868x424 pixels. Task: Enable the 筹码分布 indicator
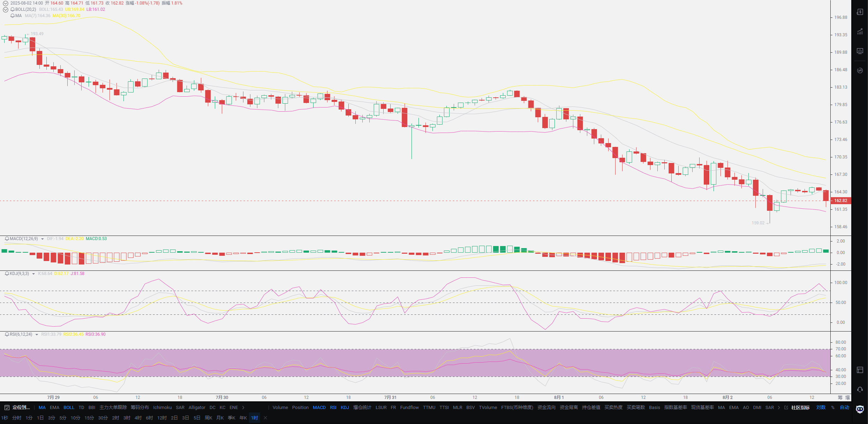(x=140, y=408)
